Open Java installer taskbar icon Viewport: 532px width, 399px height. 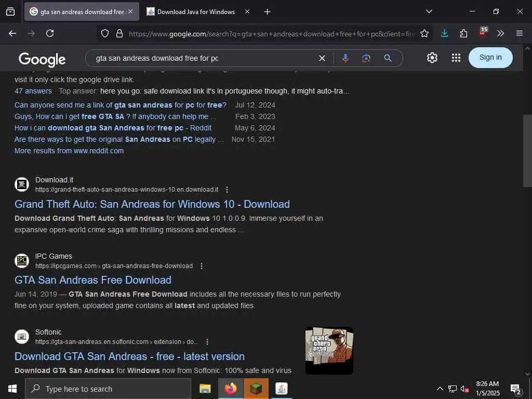(281, 389)
